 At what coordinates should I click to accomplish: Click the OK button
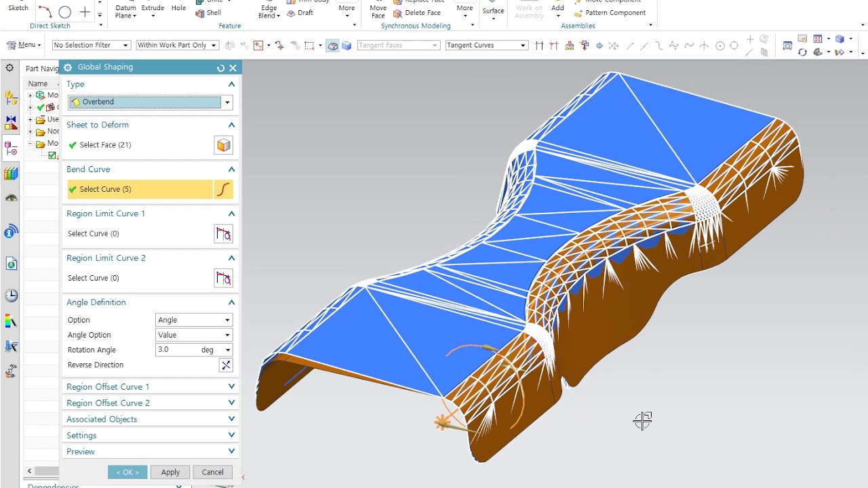coord(127,472)
